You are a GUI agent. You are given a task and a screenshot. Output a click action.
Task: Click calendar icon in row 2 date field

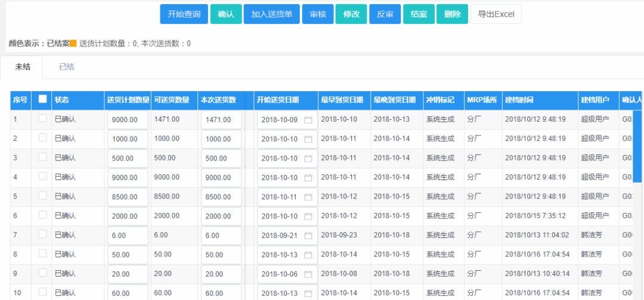(308, 139)
